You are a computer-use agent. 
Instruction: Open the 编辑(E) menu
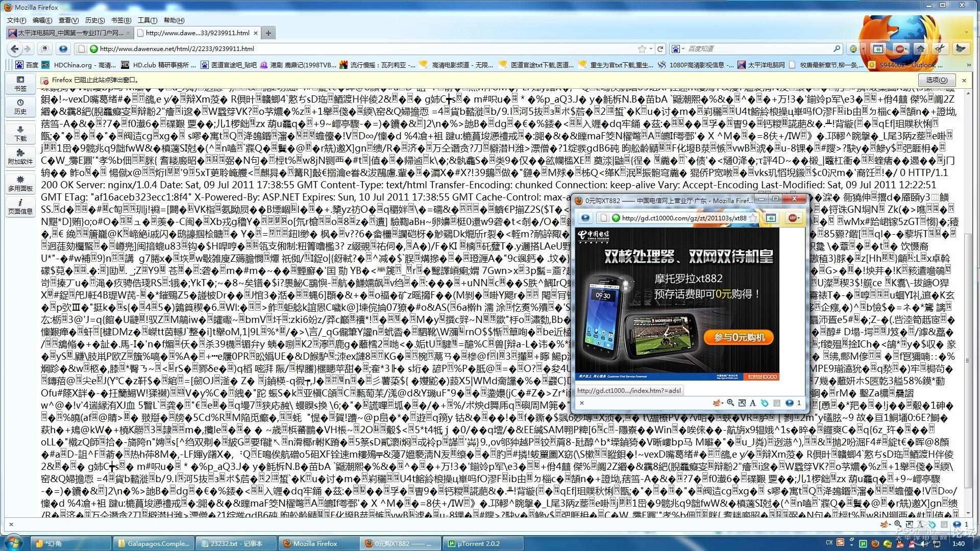(42, 20)
